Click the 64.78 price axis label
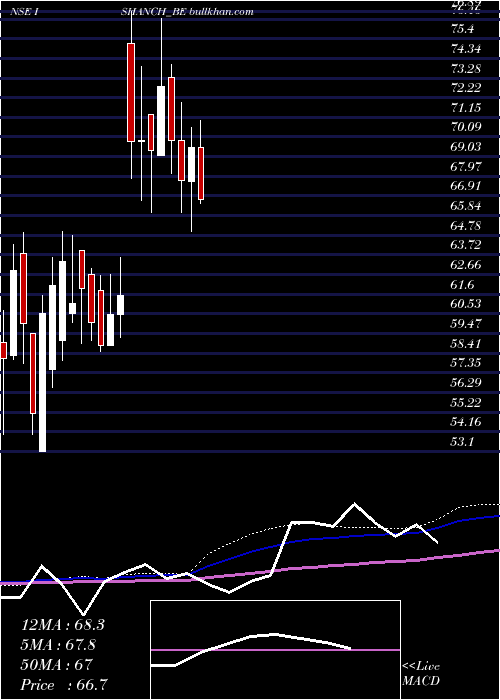Viewport: 500px width, 700px height. point(466,225)
